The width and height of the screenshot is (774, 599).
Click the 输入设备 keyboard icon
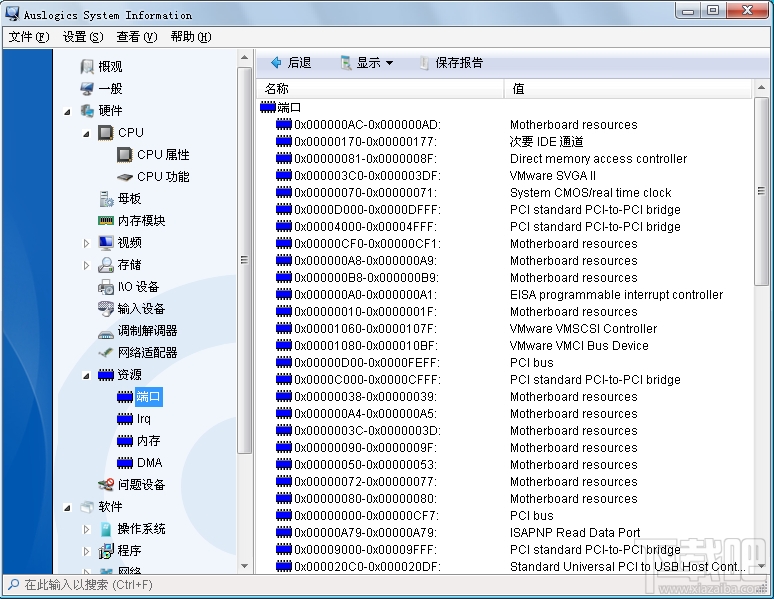(x=106, y=309)
